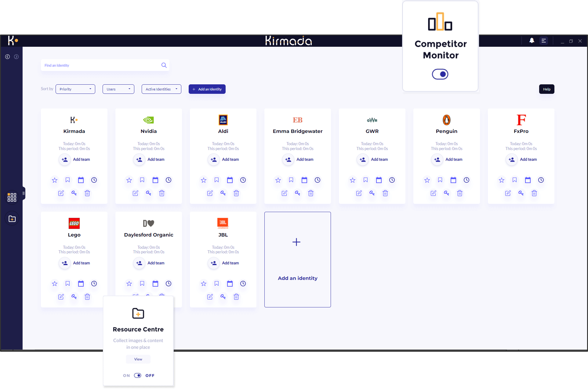Open the Priority sort dropdown
The width and height of the screenshot is (588, 389).
75,89
